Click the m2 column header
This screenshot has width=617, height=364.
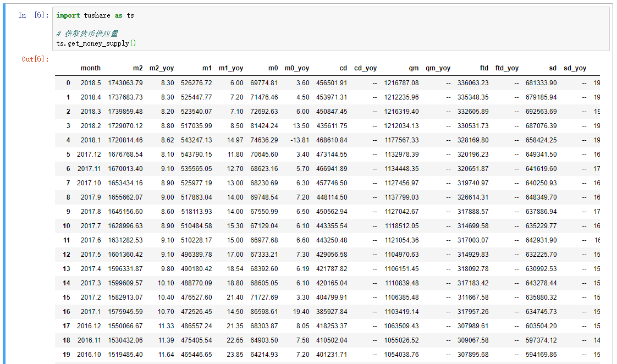(x=137, y=68)
